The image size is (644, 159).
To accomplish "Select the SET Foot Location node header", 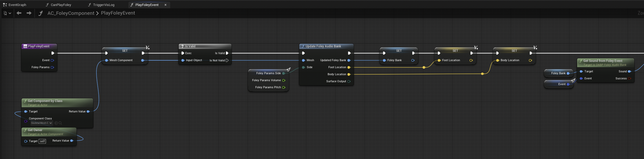I will (x=455, y=50).
